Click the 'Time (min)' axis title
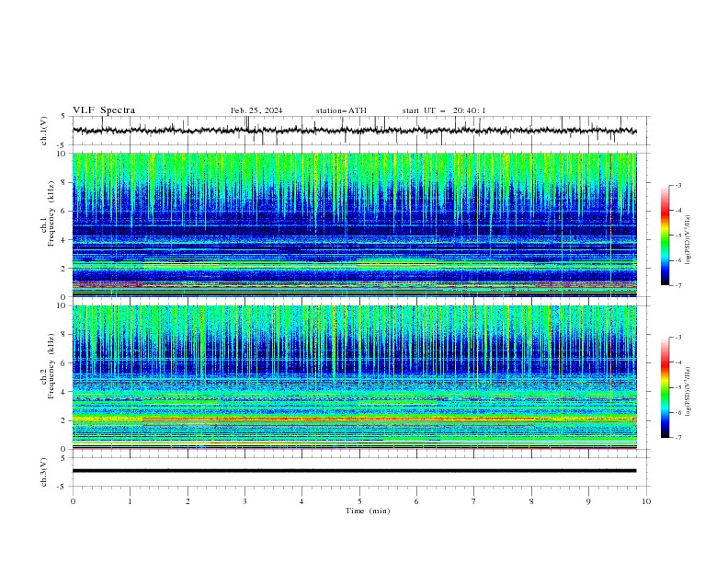 [368, 511]
